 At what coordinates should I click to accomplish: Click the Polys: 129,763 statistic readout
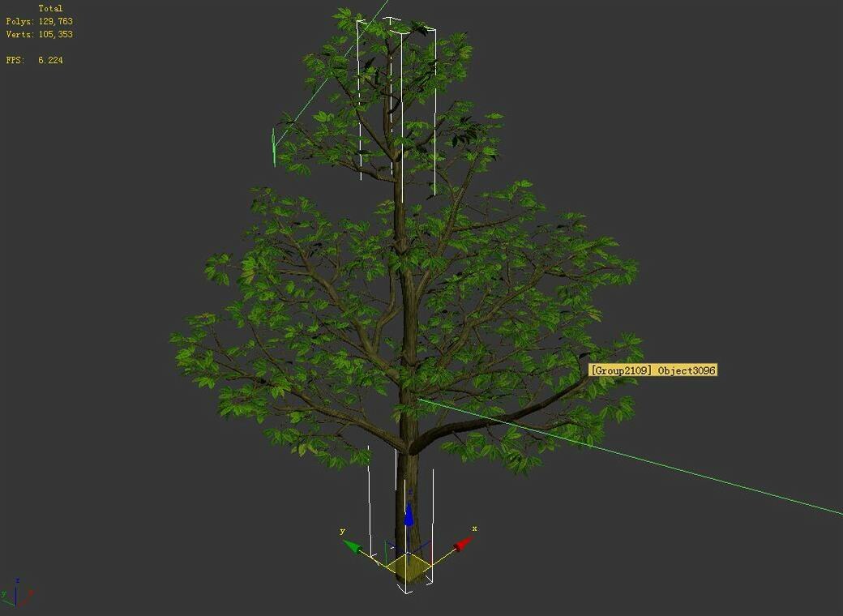click(x=39, y=22)
